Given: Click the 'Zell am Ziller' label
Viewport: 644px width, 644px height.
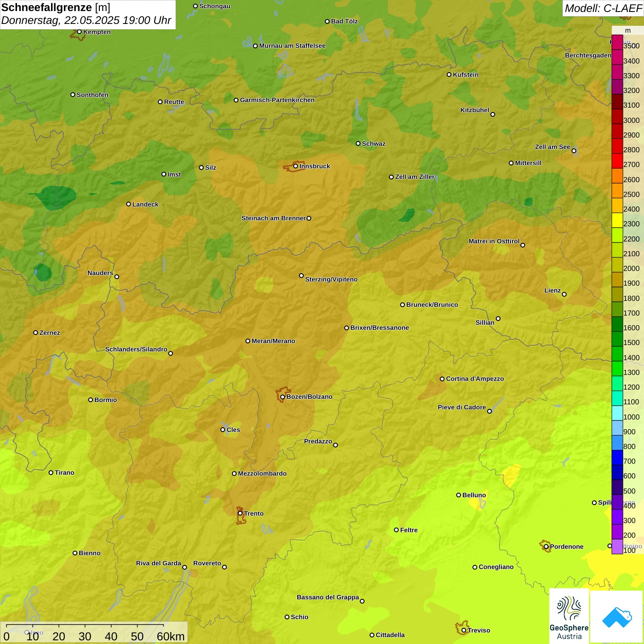Looking at the screenshot, I should tap(415, 177).
